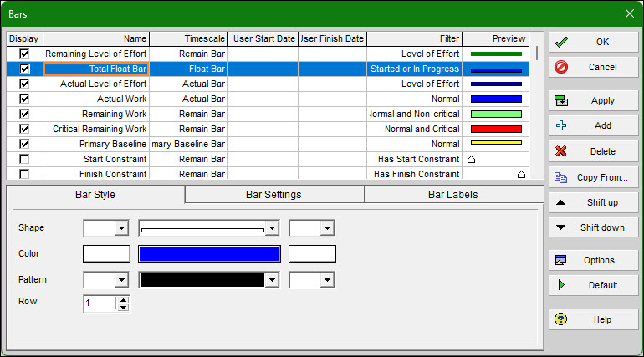
Task: Click the Has Start Constraint filter cell
Action: click(414, 159)
